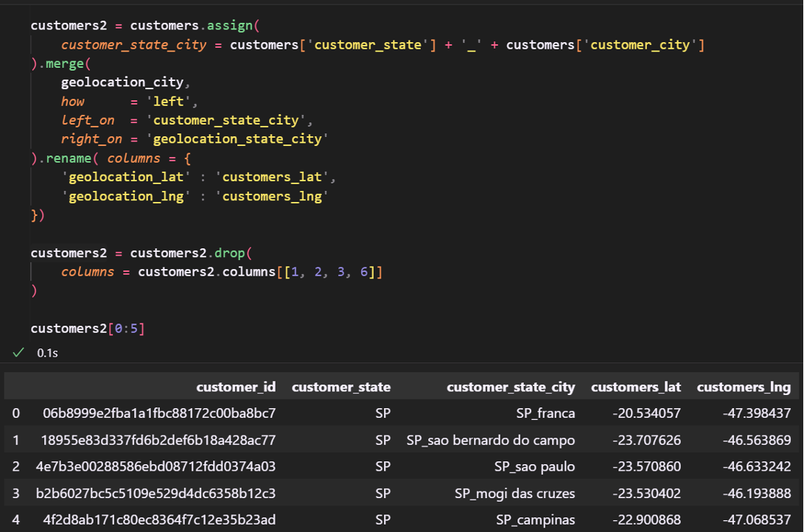Click the customers_lat column header

click(x=636, y=387)
